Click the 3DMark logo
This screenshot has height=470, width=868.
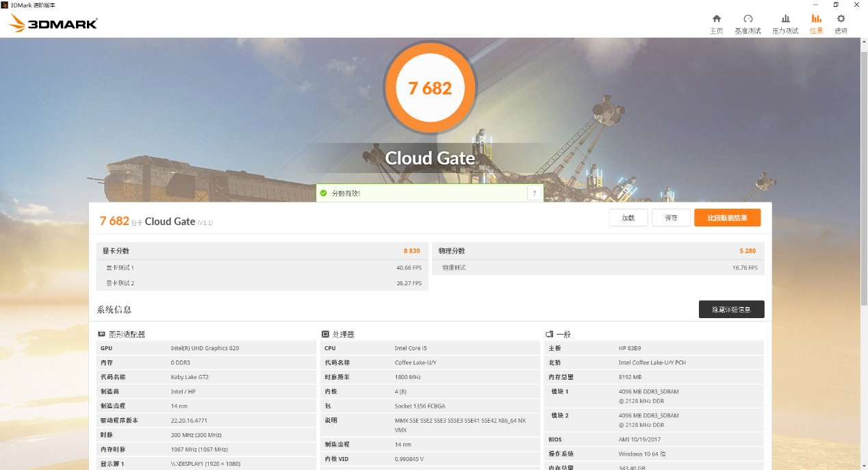tap(53, 23)
